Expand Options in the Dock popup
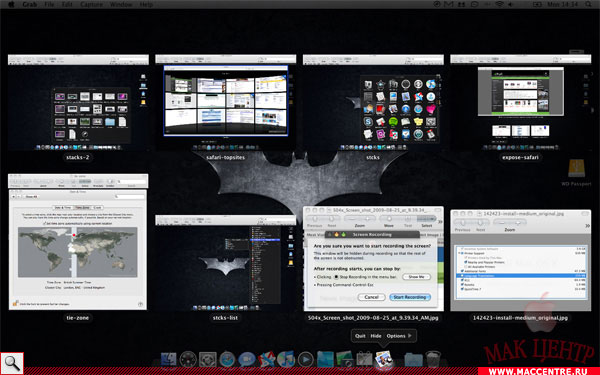 point(399,336)
